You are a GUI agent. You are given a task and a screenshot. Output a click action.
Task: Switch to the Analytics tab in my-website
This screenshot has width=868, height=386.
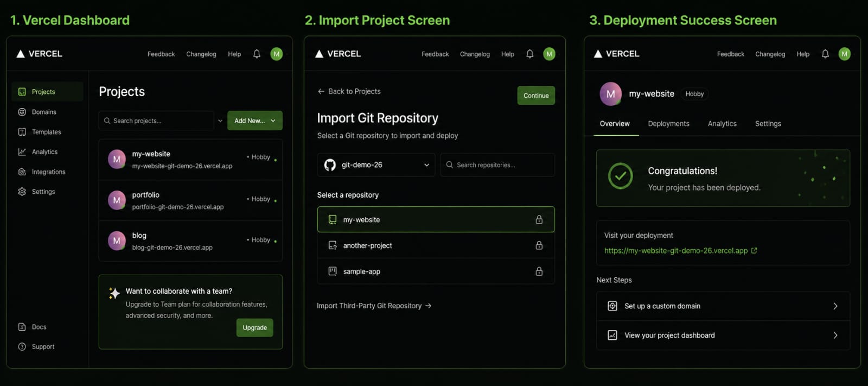click(x=722, y=124)
